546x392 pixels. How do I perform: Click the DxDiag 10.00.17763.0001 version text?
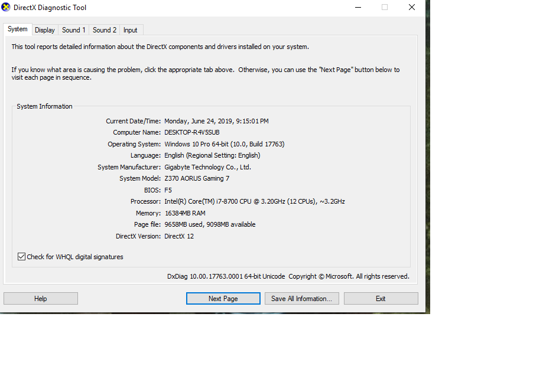226,276
